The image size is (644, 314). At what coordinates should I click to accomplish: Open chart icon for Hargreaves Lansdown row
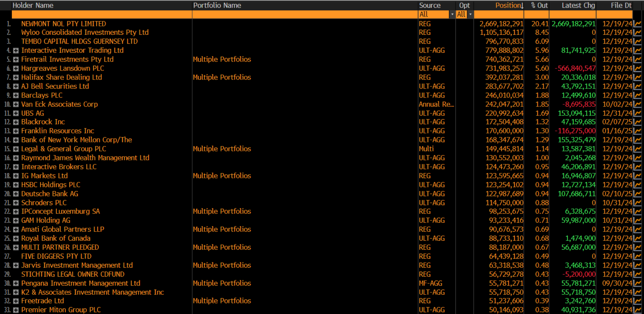[637, 69]
